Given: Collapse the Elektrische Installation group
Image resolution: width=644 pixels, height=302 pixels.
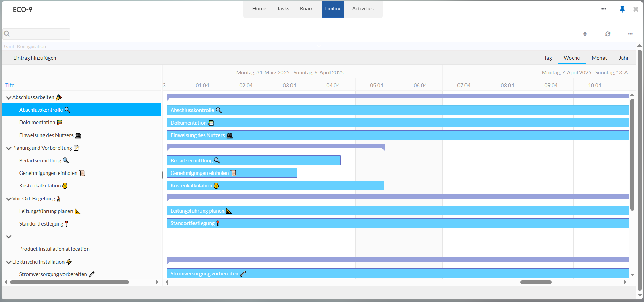Looking at the screenshot, I should [x=9, y=262].
